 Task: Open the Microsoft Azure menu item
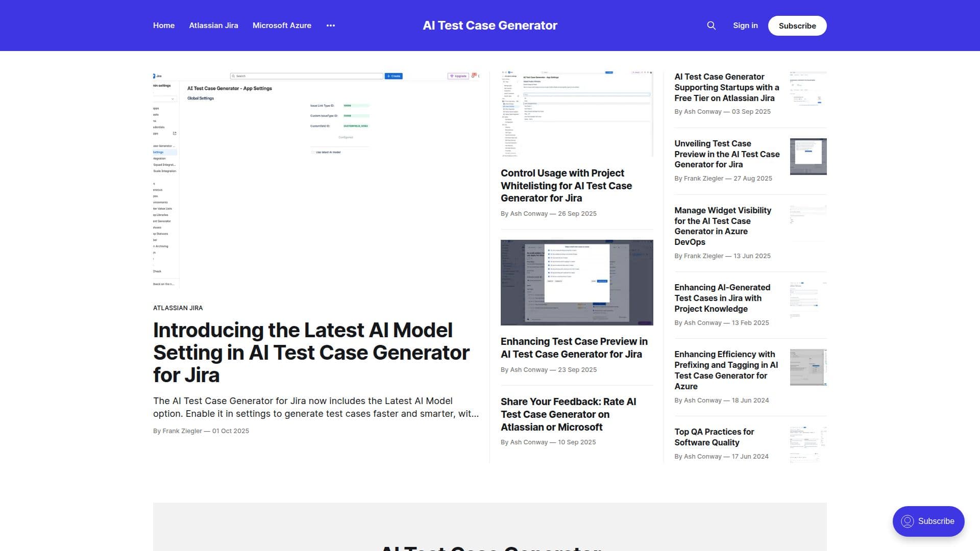[282, 26]
